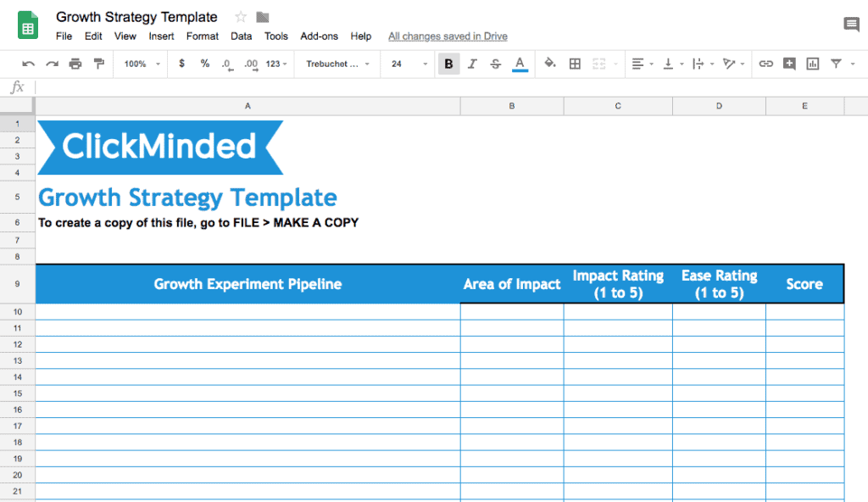Select the blue Growth Strategy Template heading cell

point(248,198)
